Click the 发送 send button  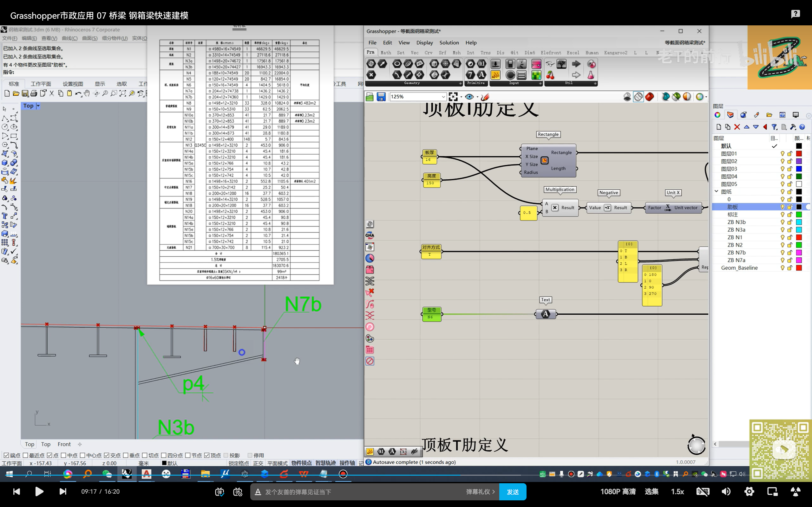[512, 491]
